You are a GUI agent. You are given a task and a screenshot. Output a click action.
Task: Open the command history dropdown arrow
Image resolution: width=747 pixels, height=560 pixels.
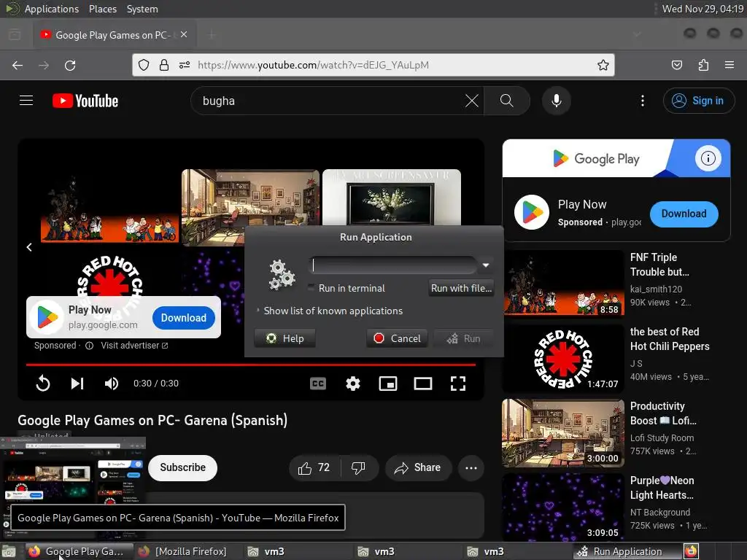(485, 265)
